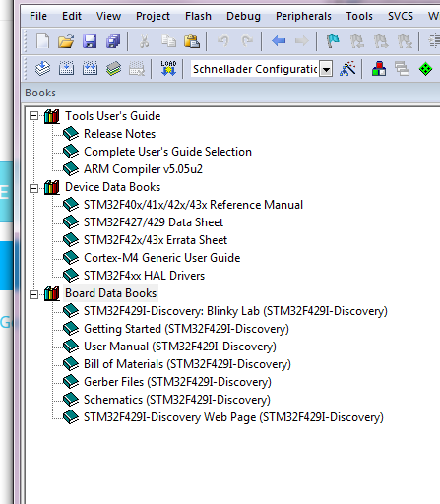
Task: Open the Project menu
Action: click(153, 16)
